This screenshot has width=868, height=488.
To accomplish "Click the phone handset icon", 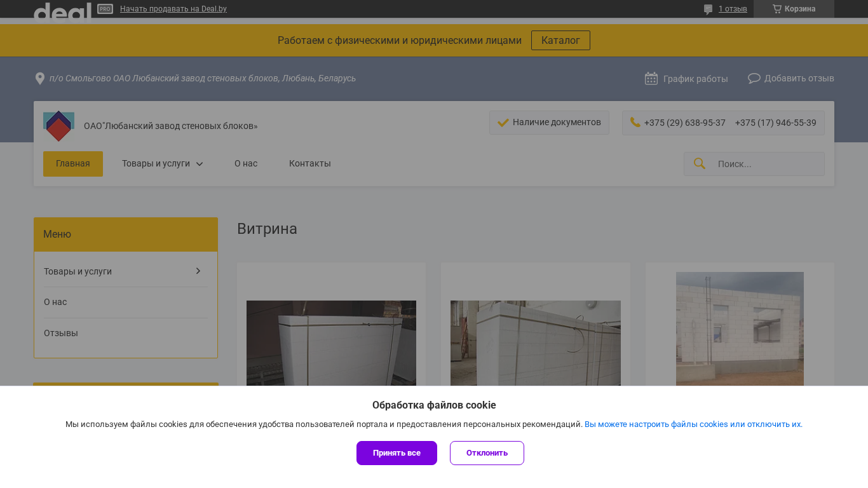I will pos(635,122).
